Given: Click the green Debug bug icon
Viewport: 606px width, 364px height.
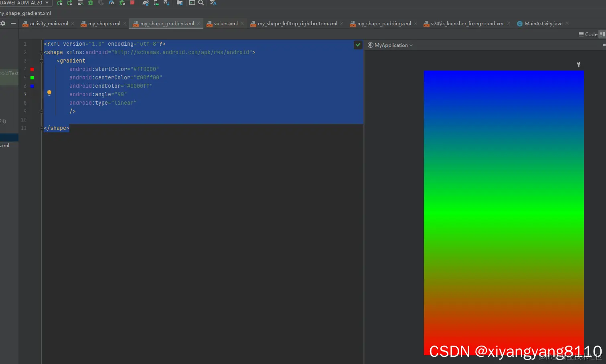Looking at the screenshot, I should [91, 3].
